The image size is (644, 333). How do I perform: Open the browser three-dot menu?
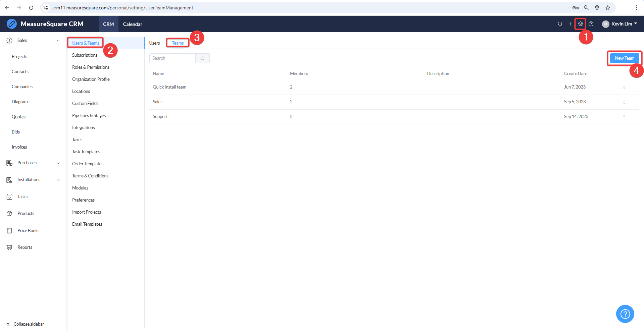pyautogui.click(x=637, y=8)
